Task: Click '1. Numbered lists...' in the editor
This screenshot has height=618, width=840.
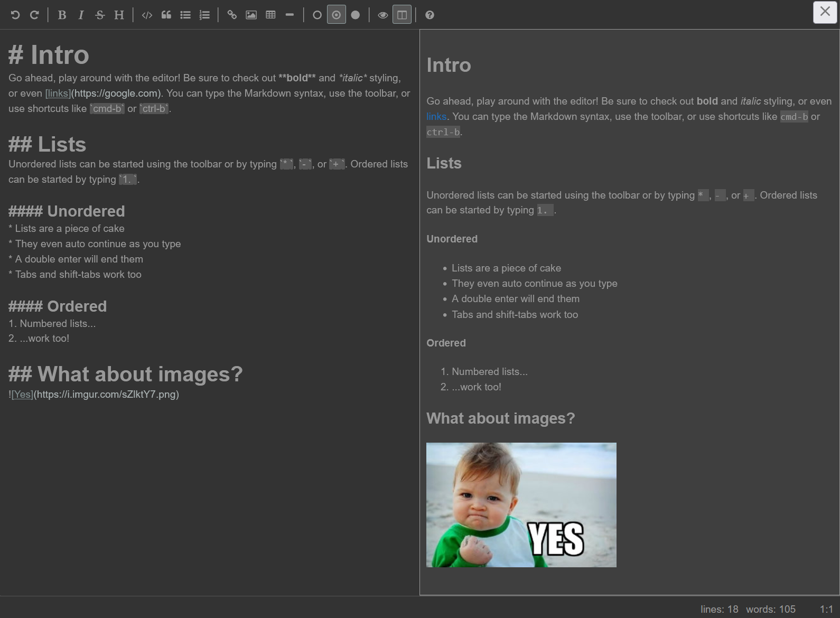Action: (x=52, y=324)
